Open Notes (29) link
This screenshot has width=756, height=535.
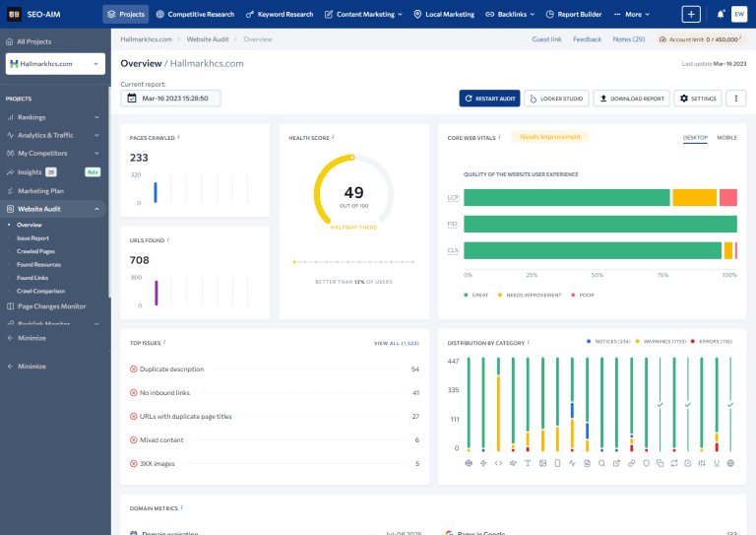point(629,39)
